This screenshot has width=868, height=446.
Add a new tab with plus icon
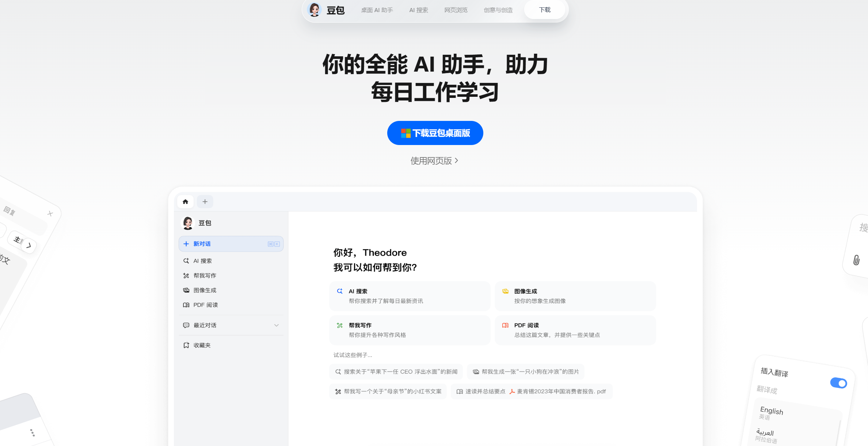pyautogui.click(x=205, y=202)
